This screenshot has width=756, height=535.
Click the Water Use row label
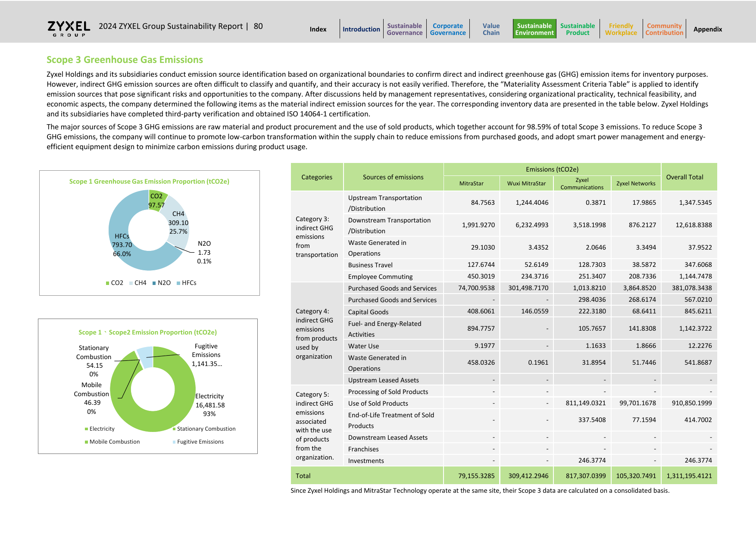pos(363,346)
